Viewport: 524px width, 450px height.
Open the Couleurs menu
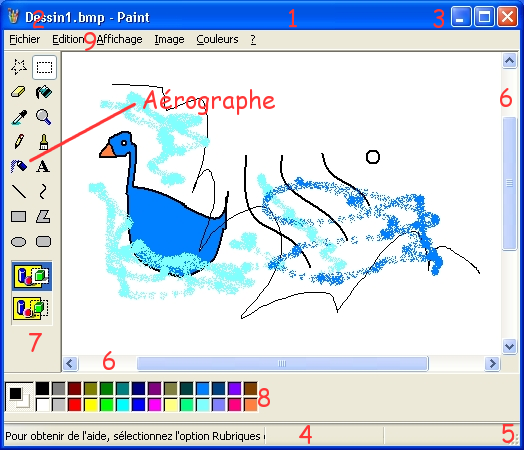217,39
